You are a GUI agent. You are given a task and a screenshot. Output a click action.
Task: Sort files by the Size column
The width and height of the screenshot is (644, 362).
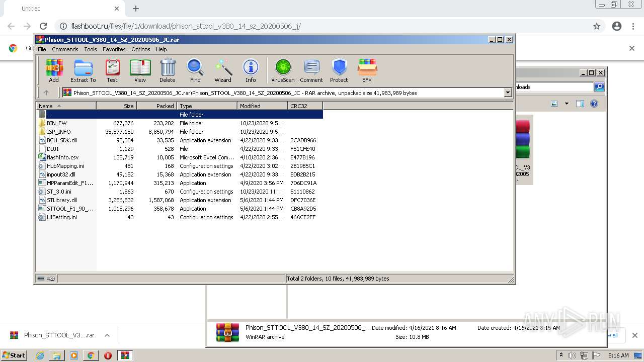click(x=116, y=106)
